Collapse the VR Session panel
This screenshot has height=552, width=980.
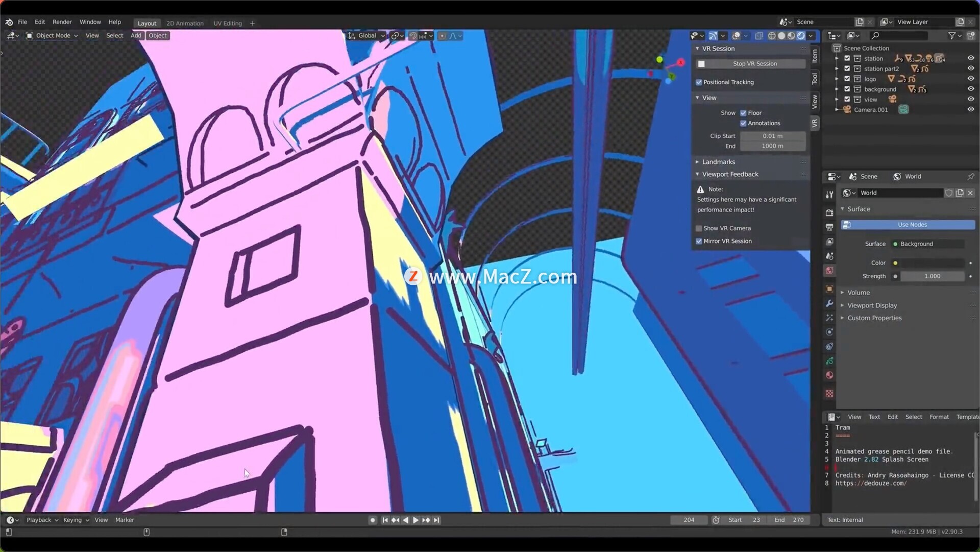tap(697, 49)
